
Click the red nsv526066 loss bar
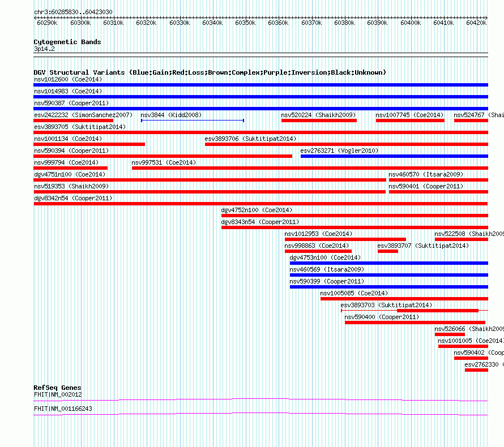click(450, 334)
